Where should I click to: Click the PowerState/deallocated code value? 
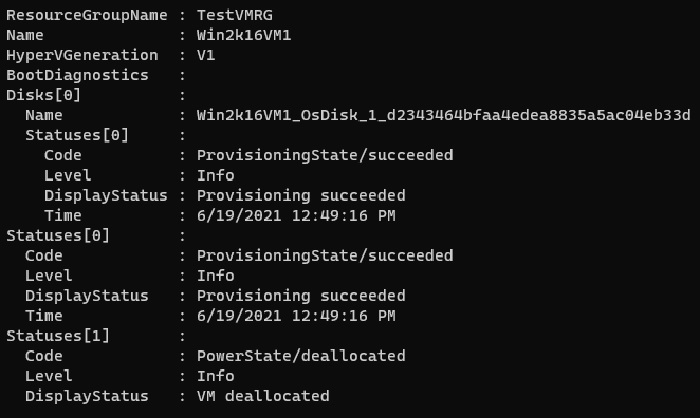click(x=301, y=356)
